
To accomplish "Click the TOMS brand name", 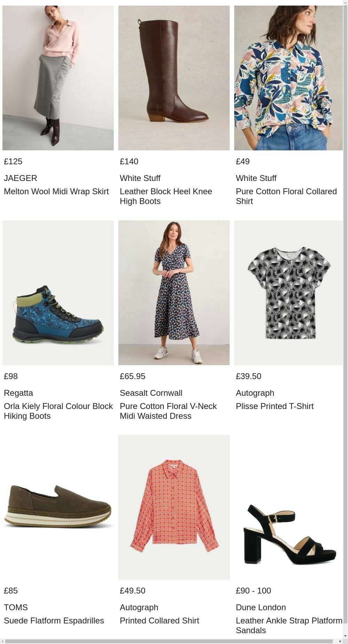I will click(16, 607).
